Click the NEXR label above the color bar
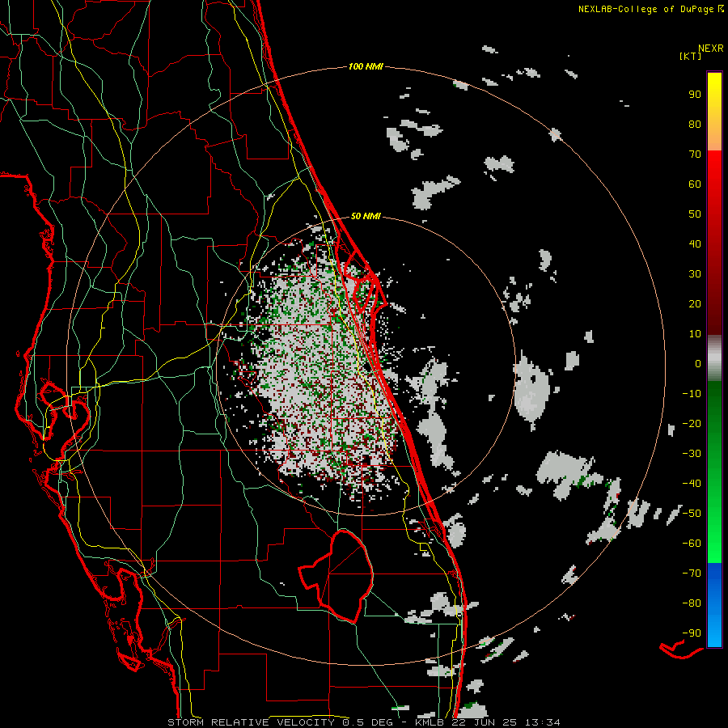This screenshot has height=728, width=728. point(711,49)
